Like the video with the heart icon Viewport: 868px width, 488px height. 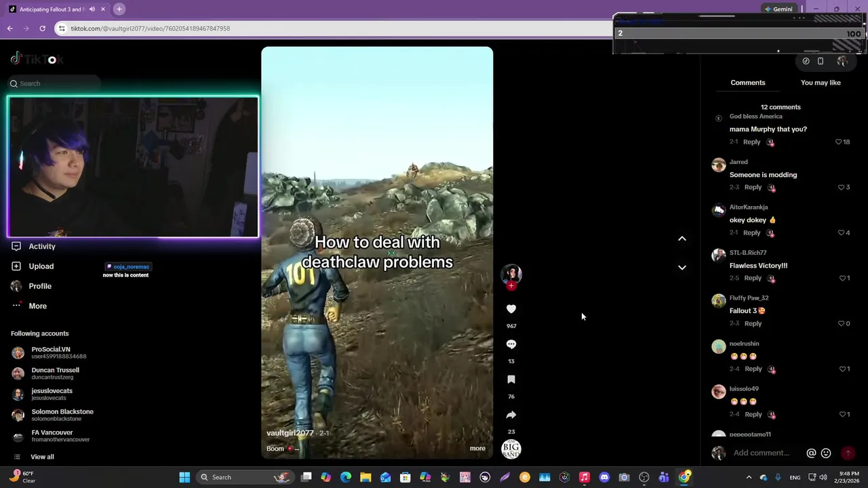[x=511, y=309]
